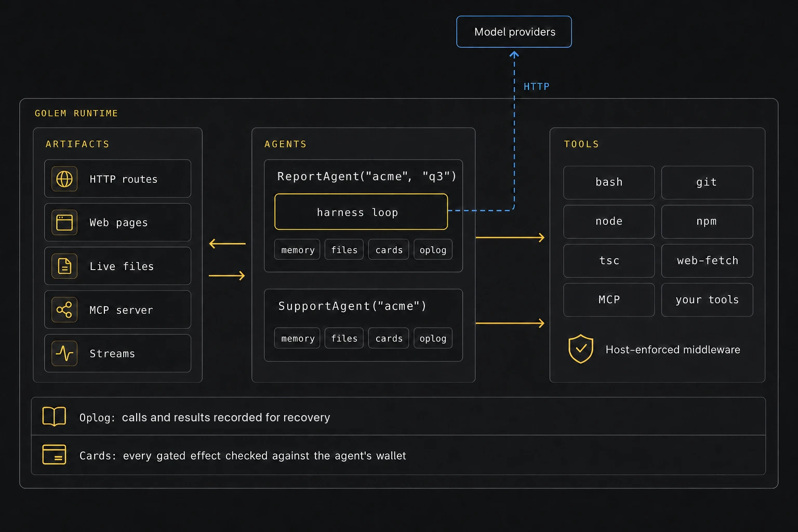Click the SupportAgent("acme") title
798x532 pixels.
click(x=352, y=307)
